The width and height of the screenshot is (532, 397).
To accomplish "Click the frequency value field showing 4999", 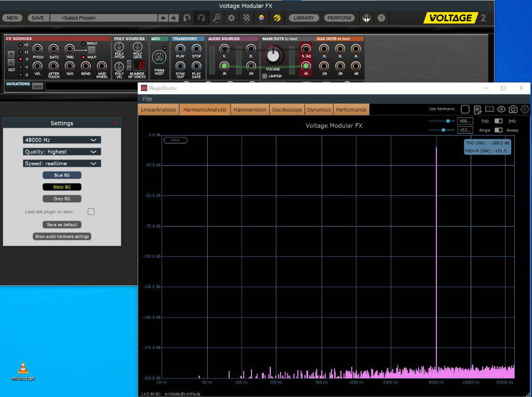I will (x=465, y=121).
